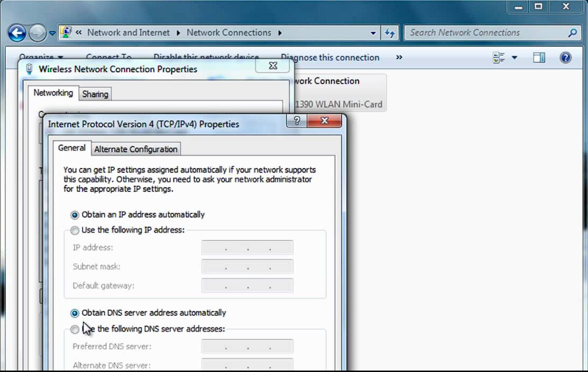Click the search magnifier icon
The height and width of the screenshot is (372, 588).
click(572, 33)
